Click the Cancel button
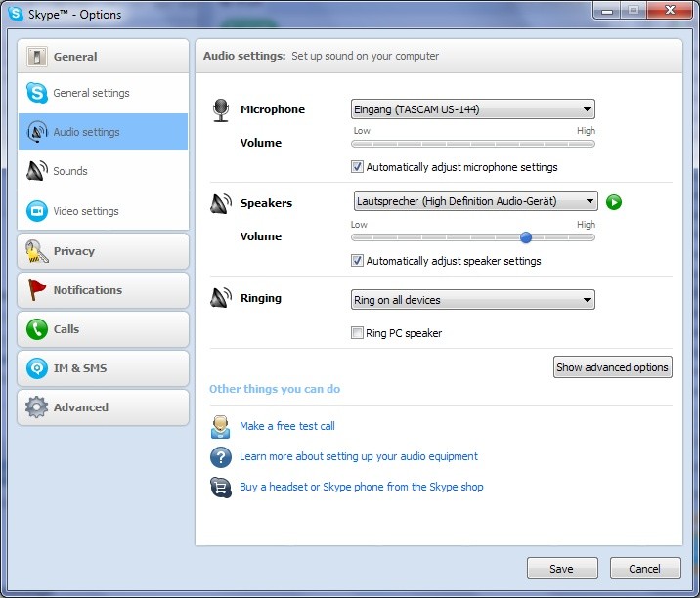 click(645, 569)
